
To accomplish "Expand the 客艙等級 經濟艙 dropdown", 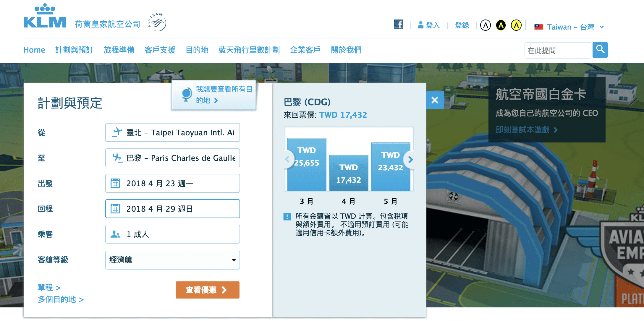I will tap(173, 260).
